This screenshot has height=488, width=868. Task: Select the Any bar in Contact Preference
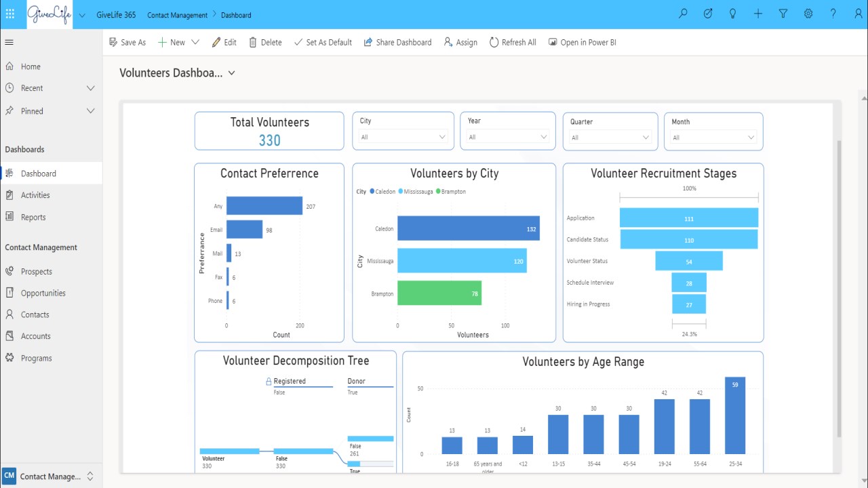coord(264,206)
